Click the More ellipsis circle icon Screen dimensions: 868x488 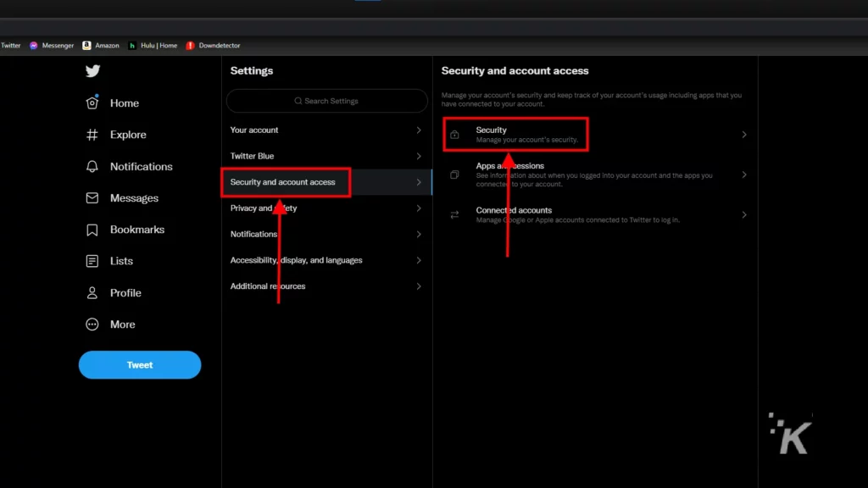tap(92, 324)
